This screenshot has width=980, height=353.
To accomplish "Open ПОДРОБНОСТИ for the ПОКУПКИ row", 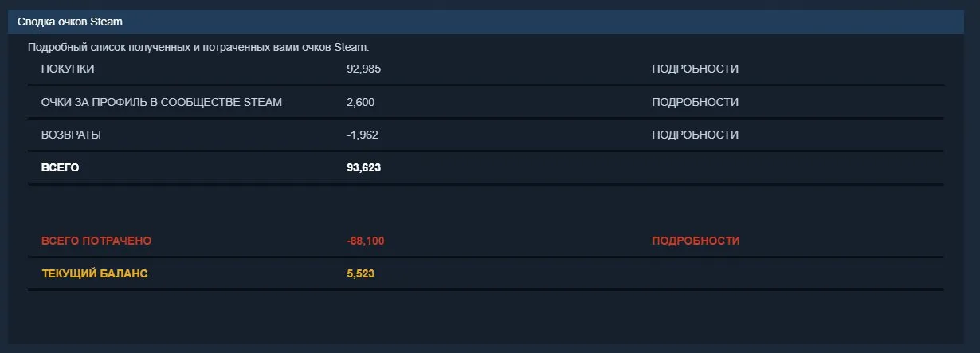I will pyautogui.click(x=695, y=69).
